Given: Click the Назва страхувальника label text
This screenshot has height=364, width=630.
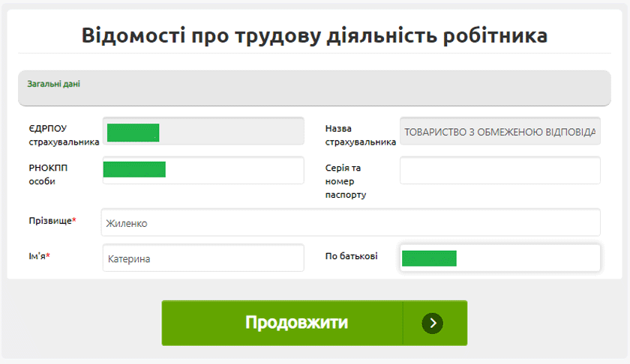Looking at the screenshot, I should click(360, 135).
